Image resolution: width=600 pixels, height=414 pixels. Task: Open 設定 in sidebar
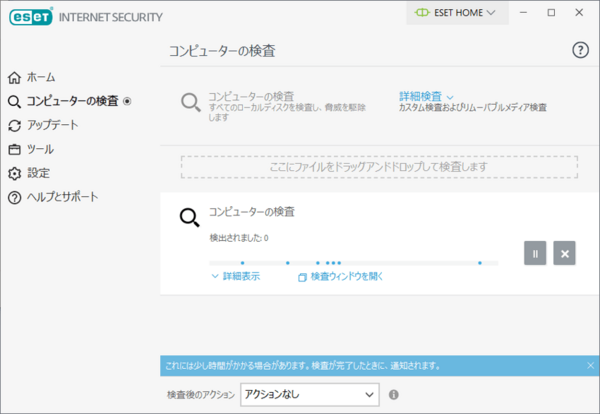click(x=38, y=173)
